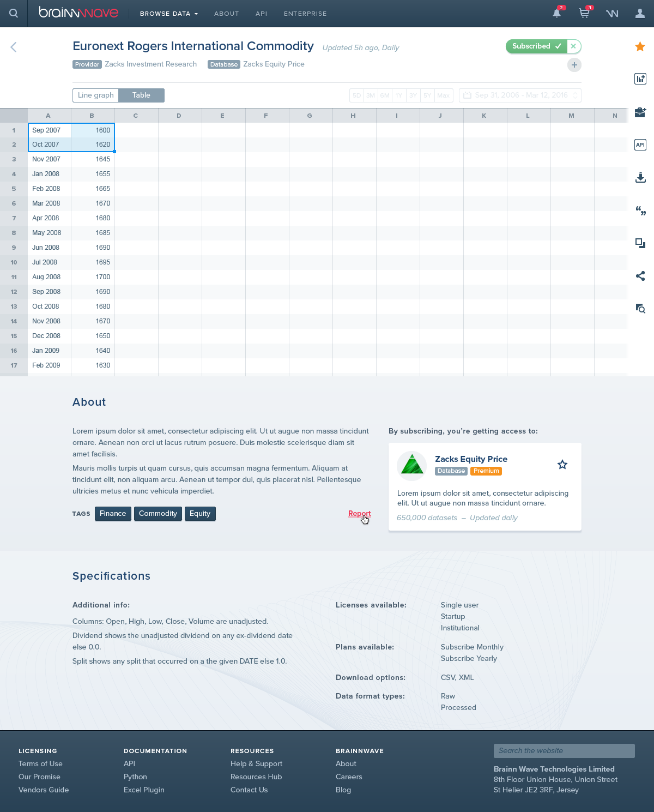Open Blog footer link
Image resolution: width=654 pixels, height=812 pixels.
click(343, 790)
